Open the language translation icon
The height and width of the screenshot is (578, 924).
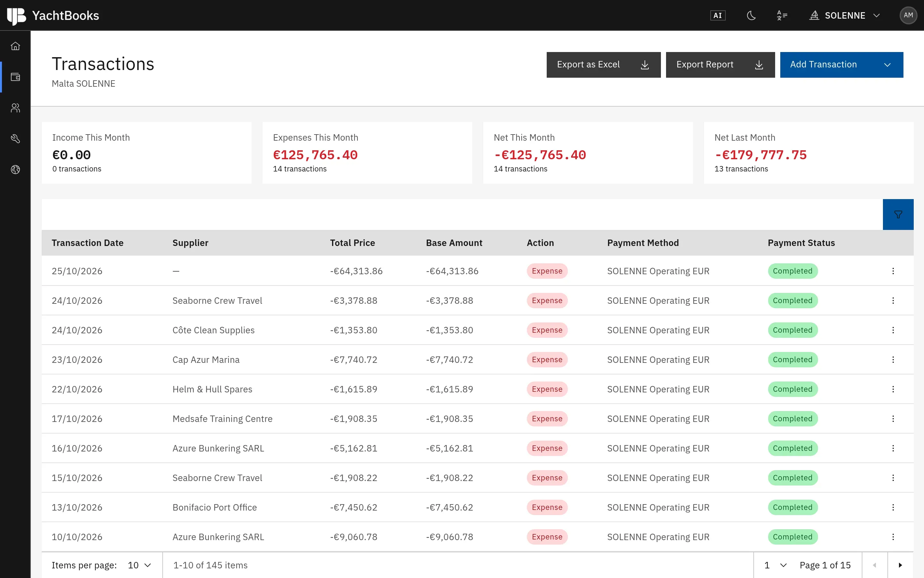[x=782, y=16]
